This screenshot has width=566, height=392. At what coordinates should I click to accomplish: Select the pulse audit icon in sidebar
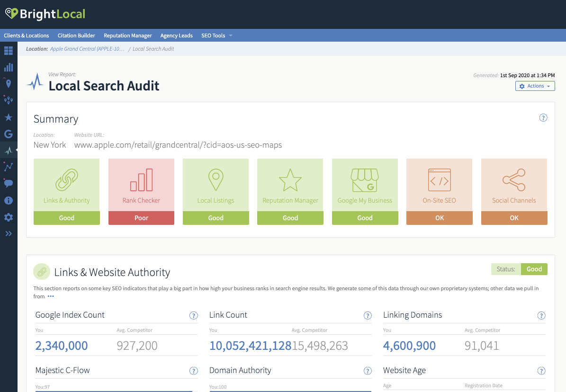[9, 151]
